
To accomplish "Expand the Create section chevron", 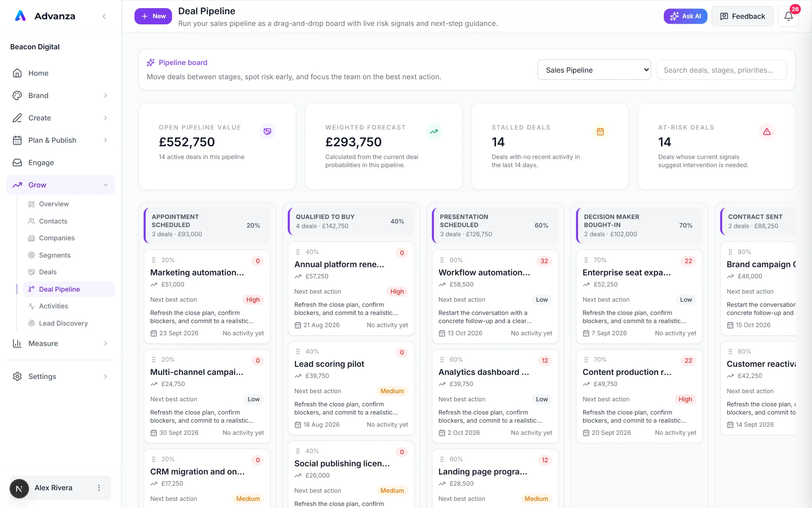I will click(106, 118).
